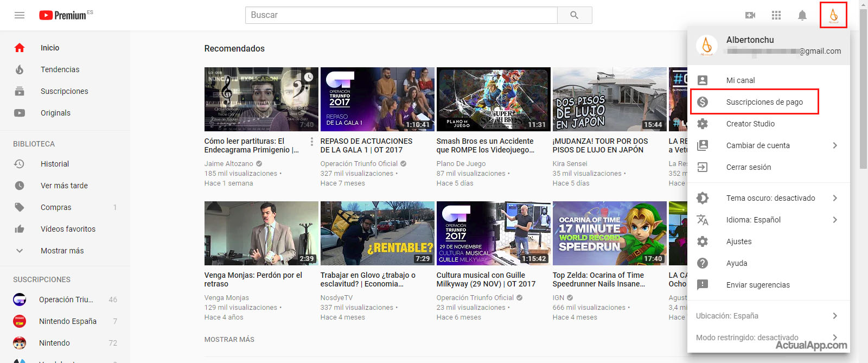Open Ajustes in account menu
The width and height of the screenshot is (868, 363).
coord(769,241)
